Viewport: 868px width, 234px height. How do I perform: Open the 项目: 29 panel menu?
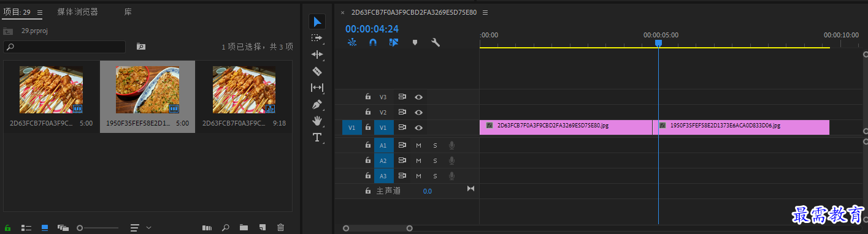40,12
